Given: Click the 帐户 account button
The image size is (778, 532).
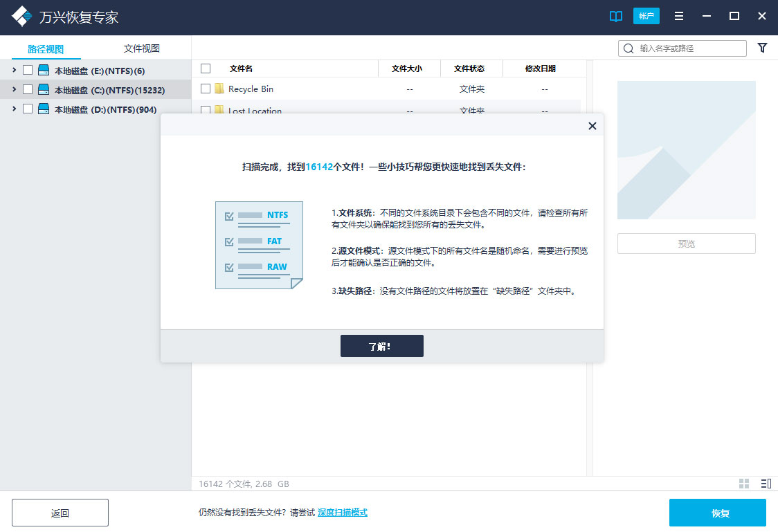Looking at the screenshot, I should coord(646,15).
